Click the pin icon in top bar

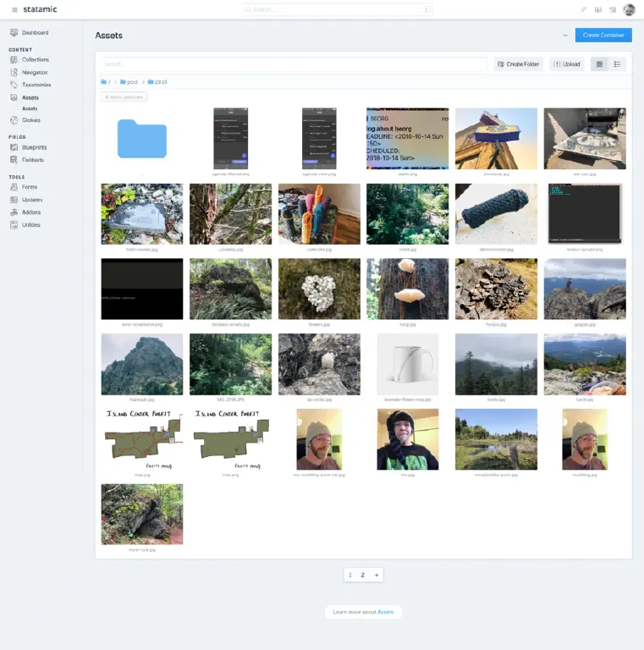[x=583, y=9]
